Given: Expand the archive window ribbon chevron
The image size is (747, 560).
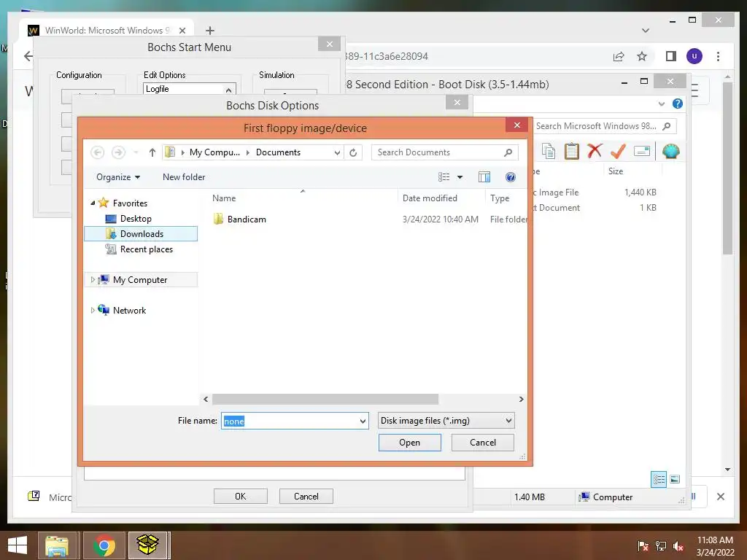Looking at the screenshot, I should (661, 104).
